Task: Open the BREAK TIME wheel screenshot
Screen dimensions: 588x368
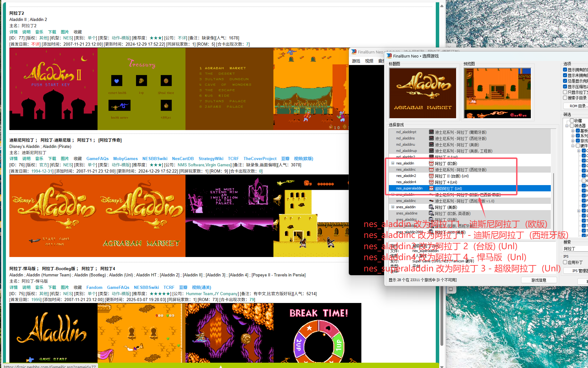Action: (317, 333)
